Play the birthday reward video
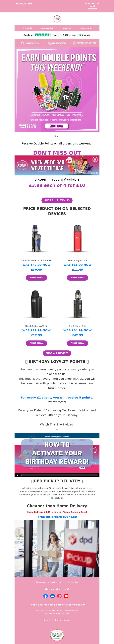The width and height of the screenshot is (114, 644). (17, 475)
